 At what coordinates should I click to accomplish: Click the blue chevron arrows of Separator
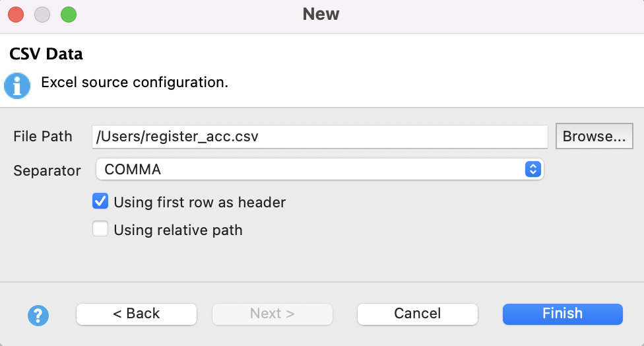pyautogui.click(x=532, y=169)
